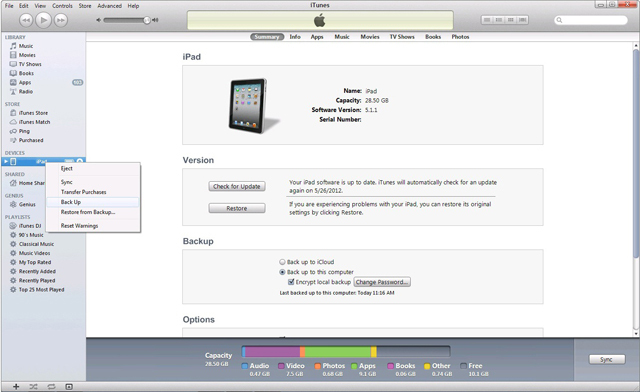This screenshot has width=640, height=392.
Task: Open the View menu
Action: 40,6
